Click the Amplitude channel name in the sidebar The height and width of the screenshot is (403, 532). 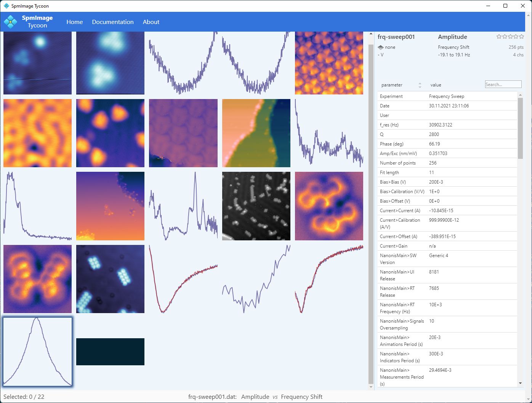pyautogui.click(x=452, y=37)
